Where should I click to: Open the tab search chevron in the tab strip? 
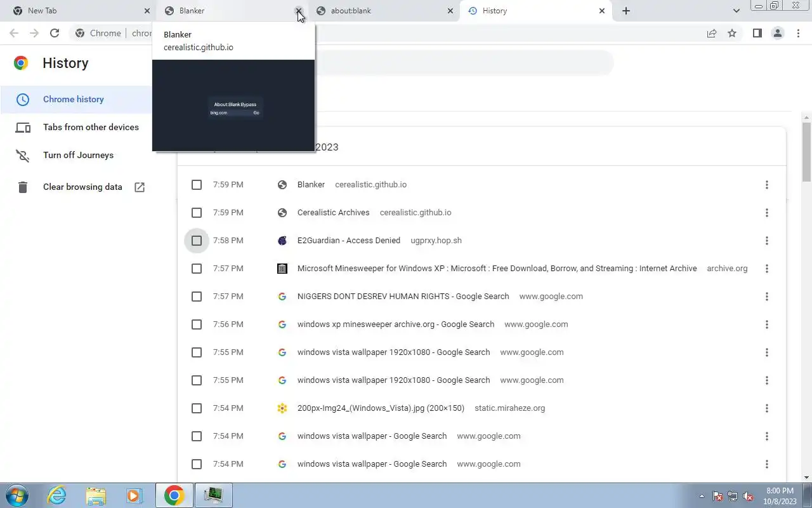pos(736,11)
